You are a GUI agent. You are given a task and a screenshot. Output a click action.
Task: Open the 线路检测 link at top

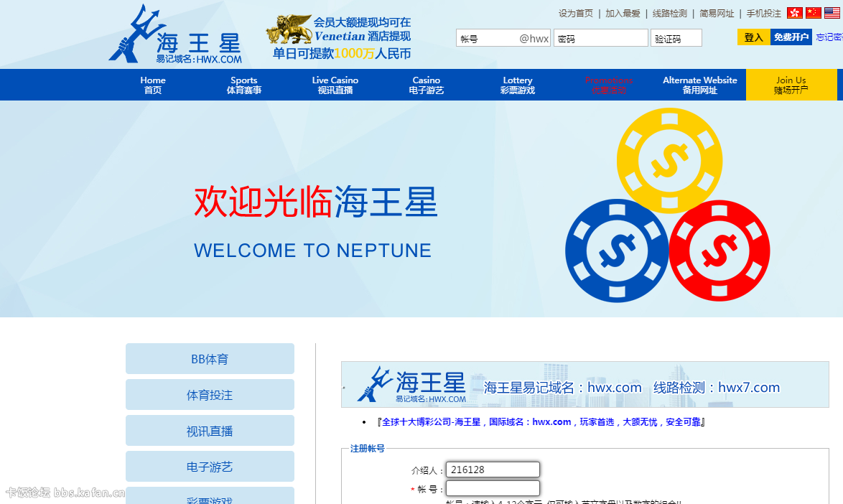669,14
